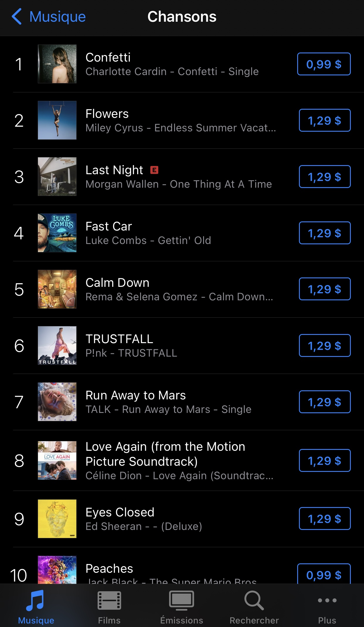Open the Peaches song entry
The image size is (364, 627).
pyautogui.click(x=109, y=569)
